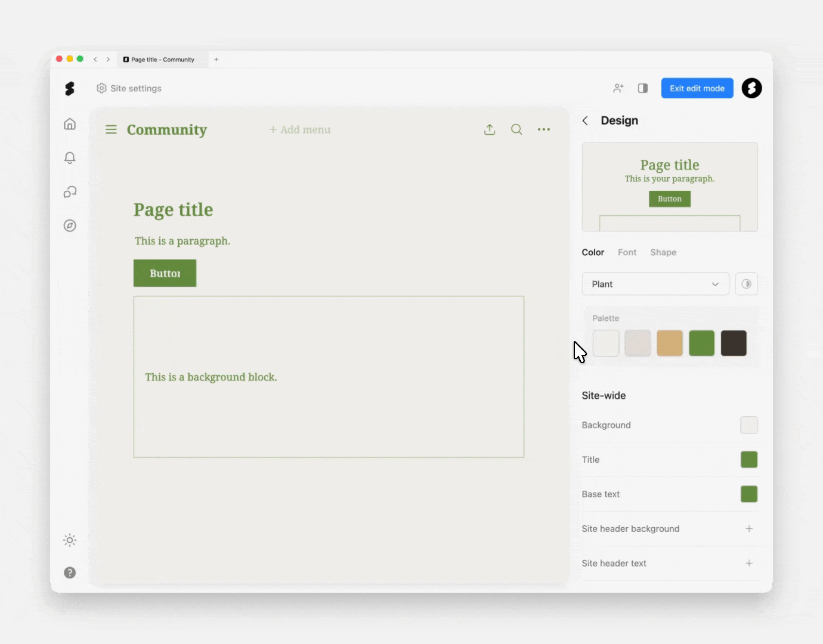Add a Site header background color
823x644 pixels.
[749, 529]
